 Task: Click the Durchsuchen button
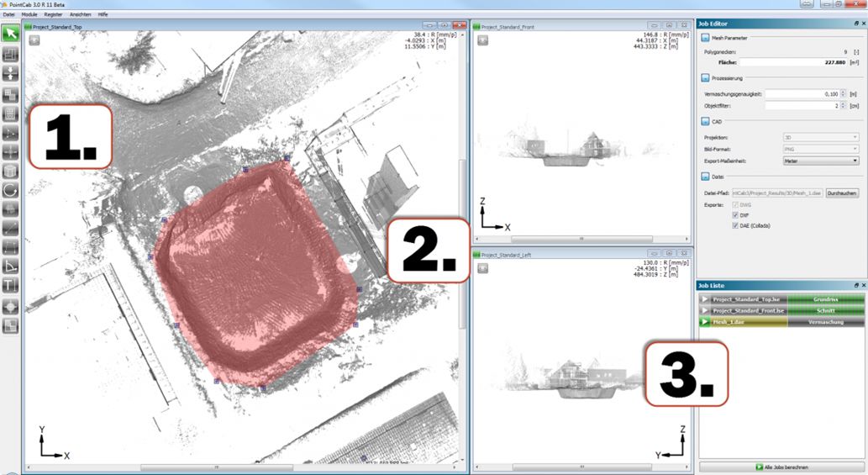(841, 193)
